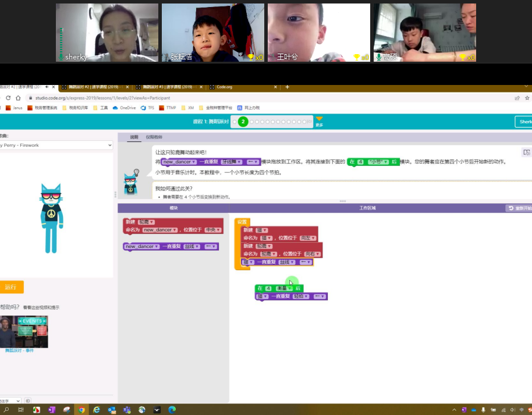Show hidden system tray icons chevron
Screen dimensions: 532x415
pos(454,410)
